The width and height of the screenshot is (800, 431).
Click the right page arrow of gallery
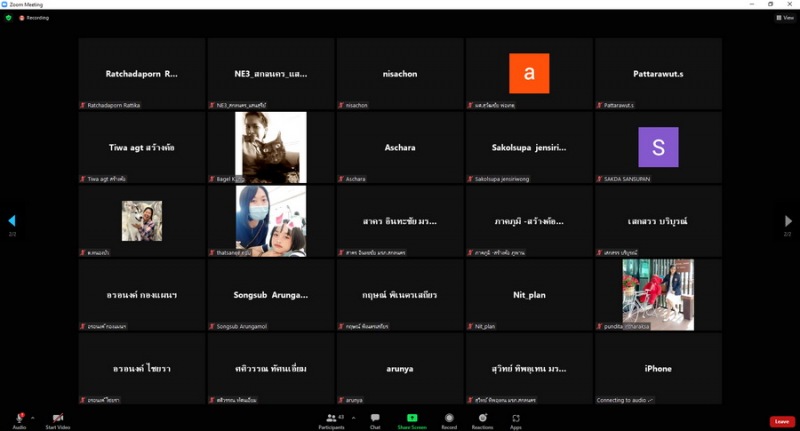(787, 220)
